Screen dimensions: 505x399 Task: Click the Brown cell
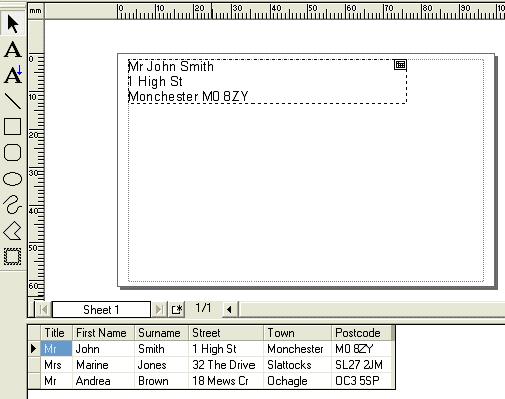pyautogui.click(x=161, y=381)
